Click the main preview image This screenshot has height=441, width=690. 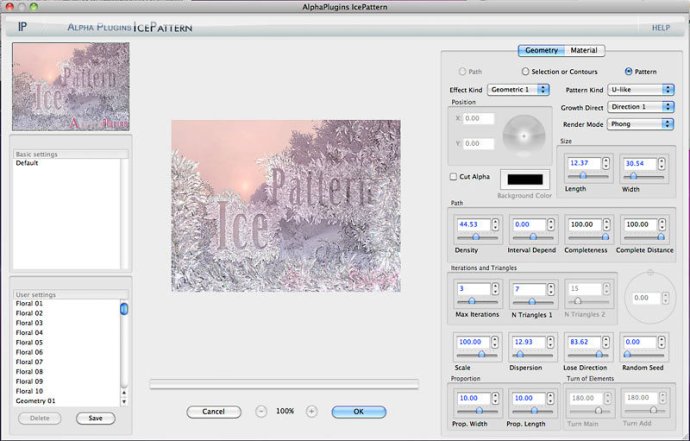pos(286,206)
